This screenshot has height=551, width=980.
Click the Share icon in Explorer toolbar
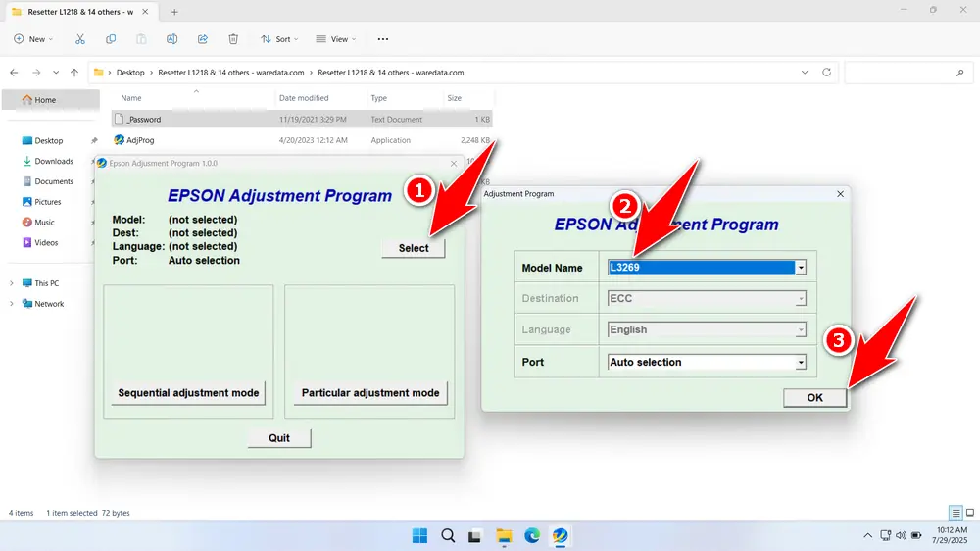pyautogui.click(x=203, y=39)
